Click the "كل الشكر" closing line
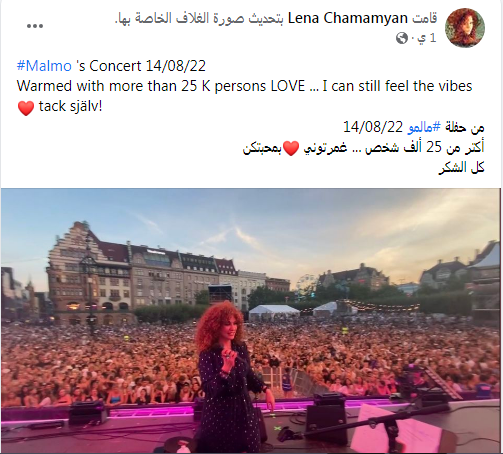The height and width of the screenshot is (454, 503). pyautogui.click(x=461, y=167)
